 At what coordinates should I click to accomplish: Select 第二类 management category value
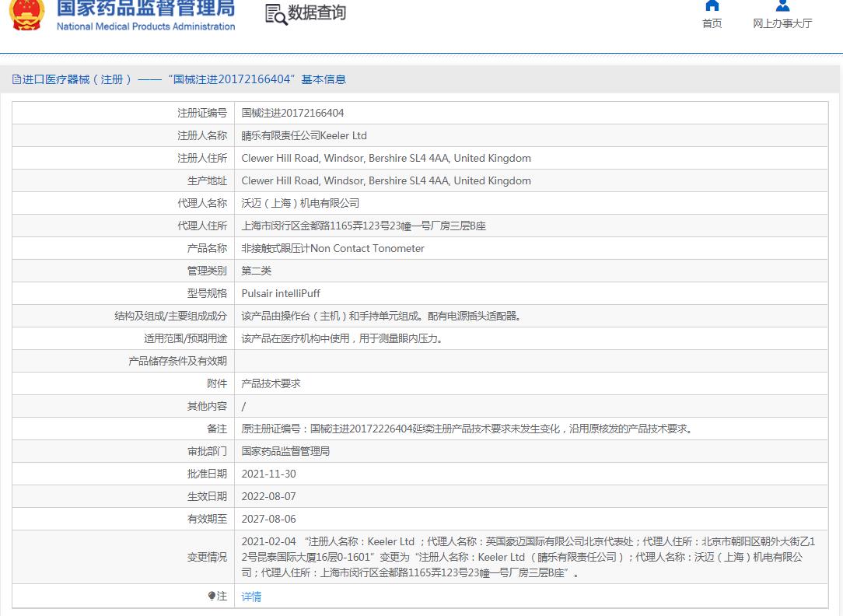coord(256,271)
